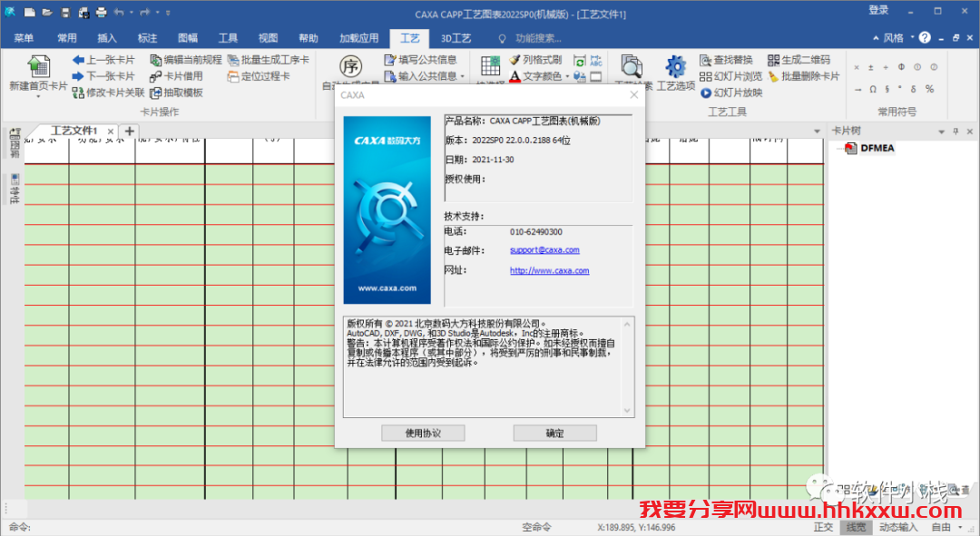
Task: Click 修改卡片关联 in the ribbon
Action: click(x=109, y=93)
